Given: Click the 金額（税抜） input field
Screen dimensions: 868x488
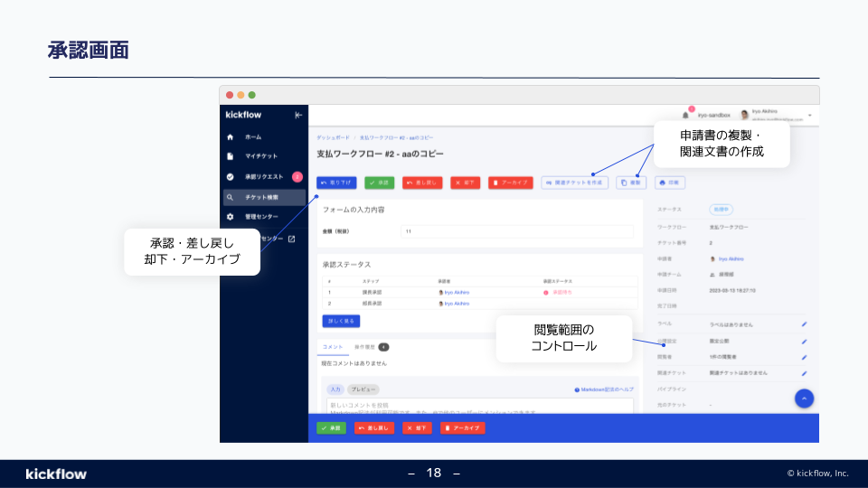Looking at the screenshot, I should pyautogui.click(x=517, y=231).
